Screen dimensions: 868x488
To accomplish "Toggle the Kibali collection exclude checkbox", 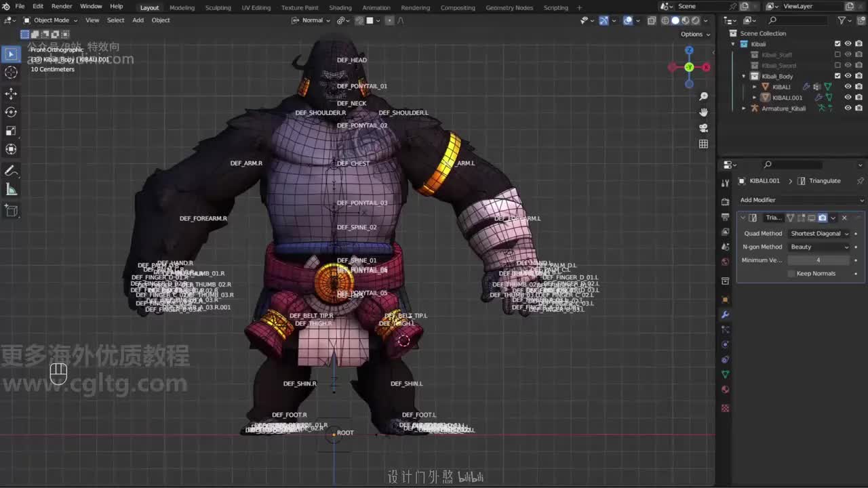I will click(x=837, y=44).
